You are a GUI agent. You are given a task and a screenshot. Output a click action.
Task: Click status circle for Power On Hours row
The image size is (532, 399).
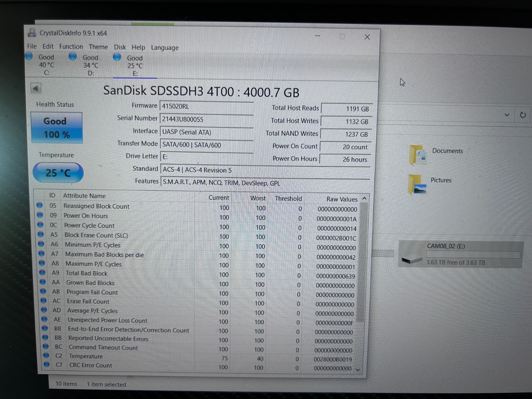(40, 215)
